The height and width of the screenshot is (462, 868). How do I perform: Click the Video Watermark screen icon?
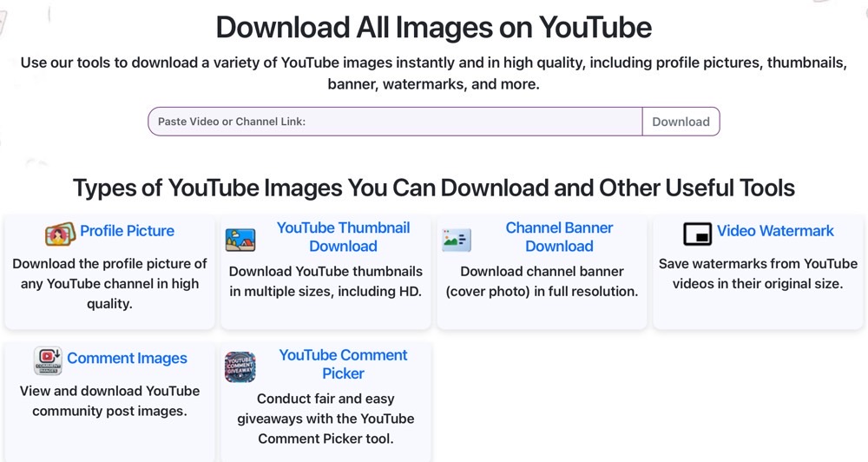(697, 234)
